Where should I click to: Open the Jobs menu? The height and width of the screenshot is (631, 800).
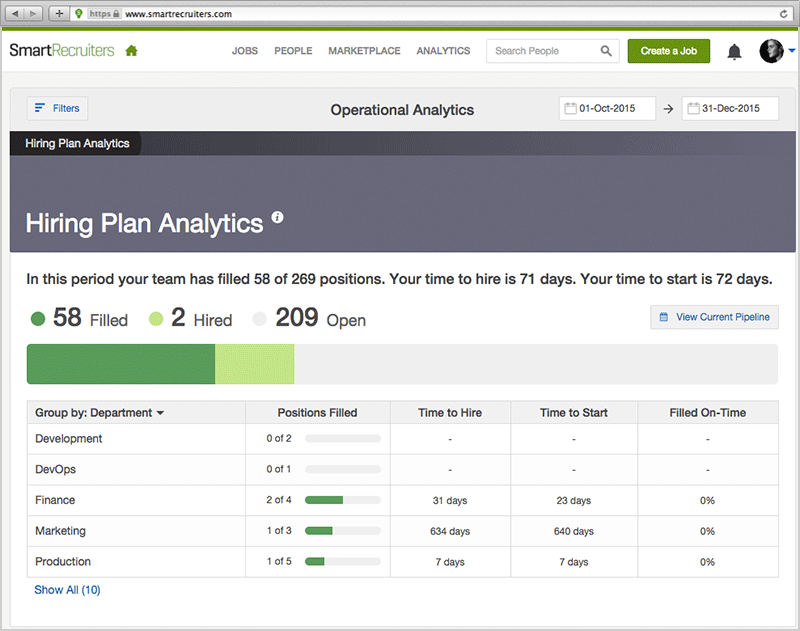[244, 51]
